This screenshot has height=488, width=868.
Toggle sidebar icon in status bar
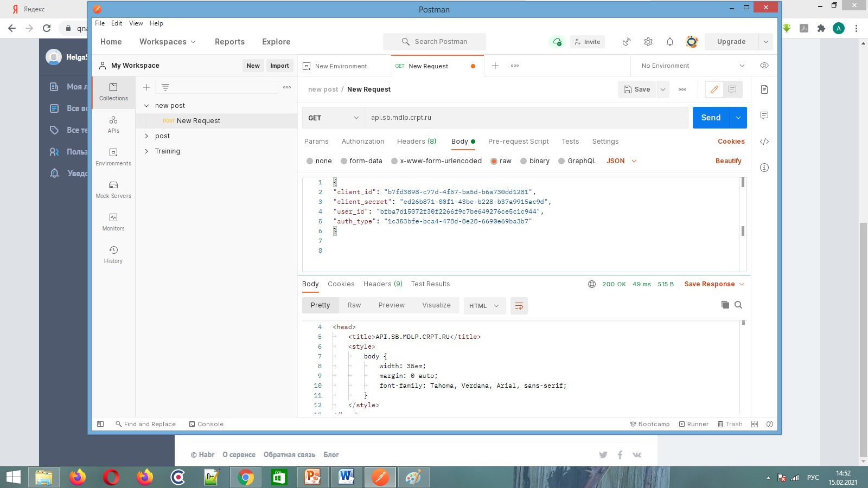coord(100,424)
